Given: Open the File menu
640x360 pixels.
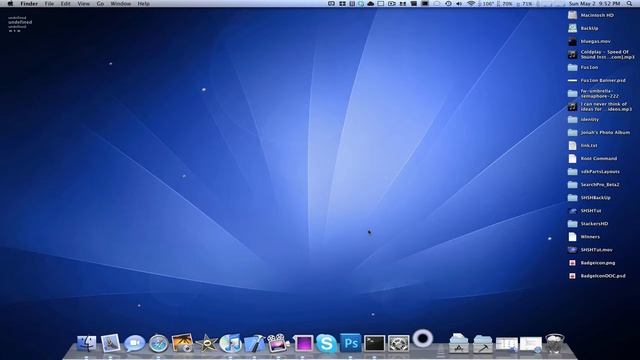Looking at the screenshot, I should [x=49, y=3].
